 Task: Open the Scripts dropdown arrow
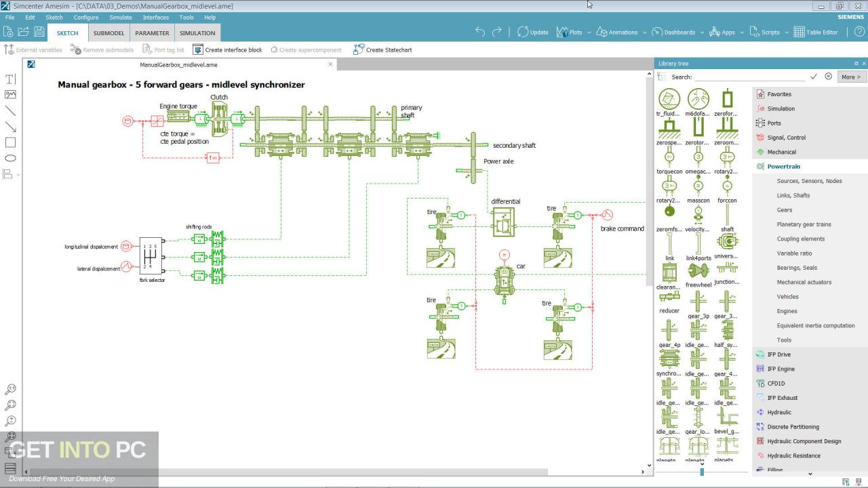click(x=786, y=33)
